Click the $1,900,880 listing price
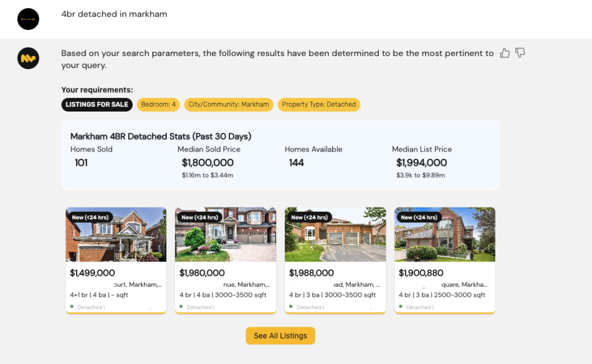The height and width of the screenshot is (364, 592). point(422,272)
